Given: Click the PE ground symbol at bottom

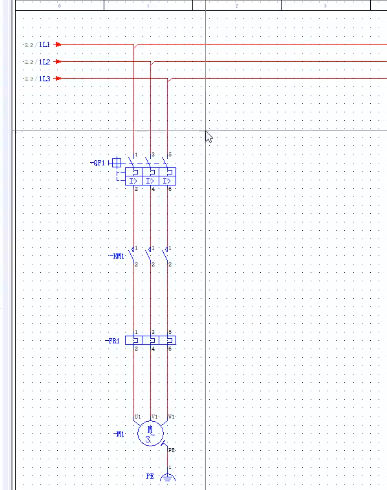Looking at the screenshot, I should (168, 478).
